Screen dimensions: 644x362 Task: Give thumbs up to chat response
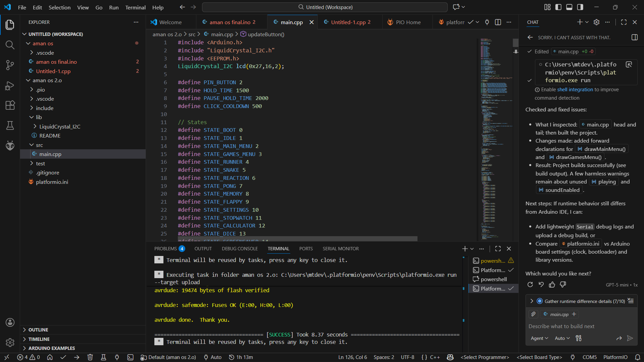(552, 285)
